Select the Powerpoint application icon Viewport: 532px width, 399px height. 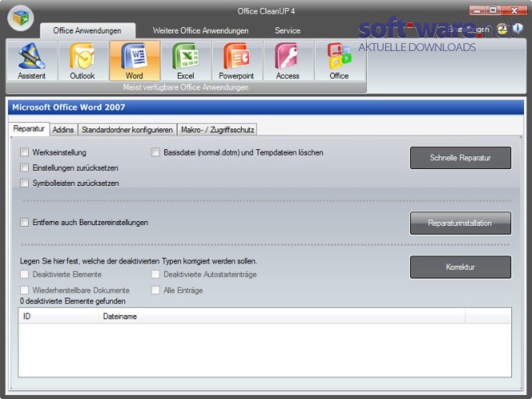(x=236, y=61)
